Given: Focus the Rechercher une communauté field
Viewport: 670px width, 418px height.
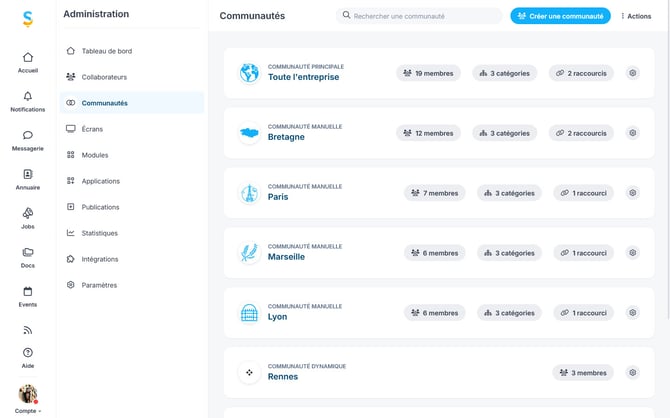Looking at the screenshot, I should tap(420, 16).
